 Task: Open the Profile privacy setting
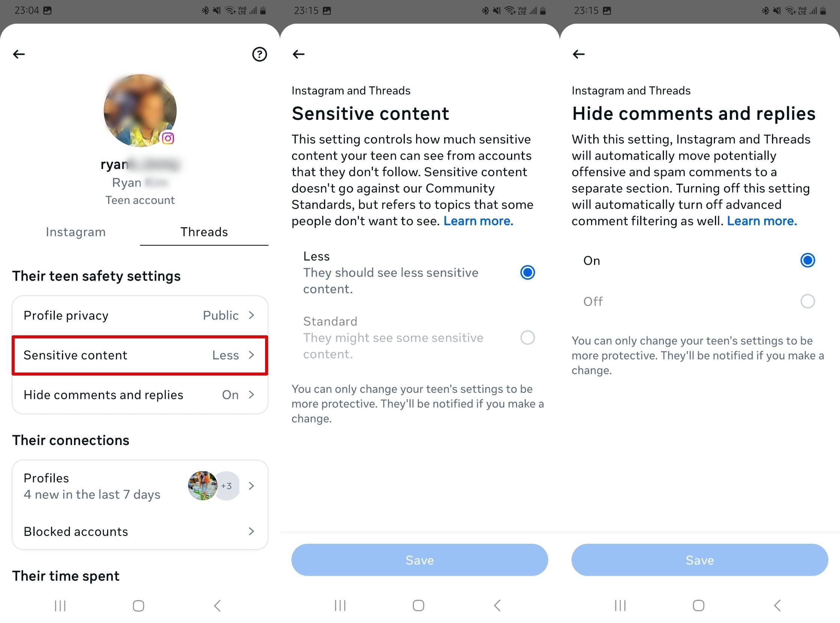[x=140, y=315]
